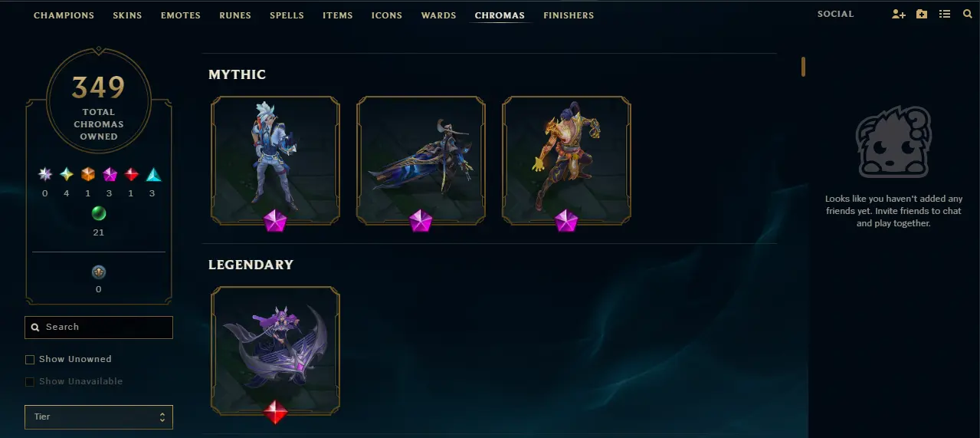Viewport: 980px width, 438px height.
Task: Select the Wards collection tab
Action: coord(438,15)
